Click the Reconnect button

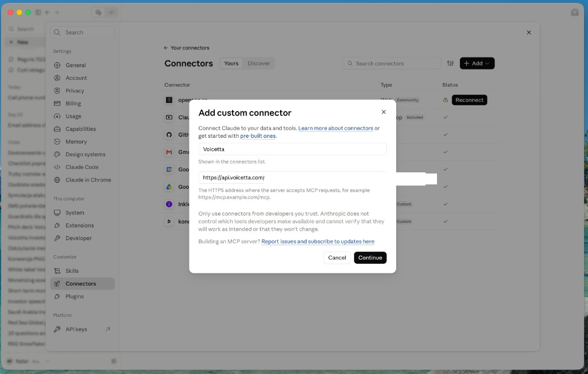(x=469, y=100)
